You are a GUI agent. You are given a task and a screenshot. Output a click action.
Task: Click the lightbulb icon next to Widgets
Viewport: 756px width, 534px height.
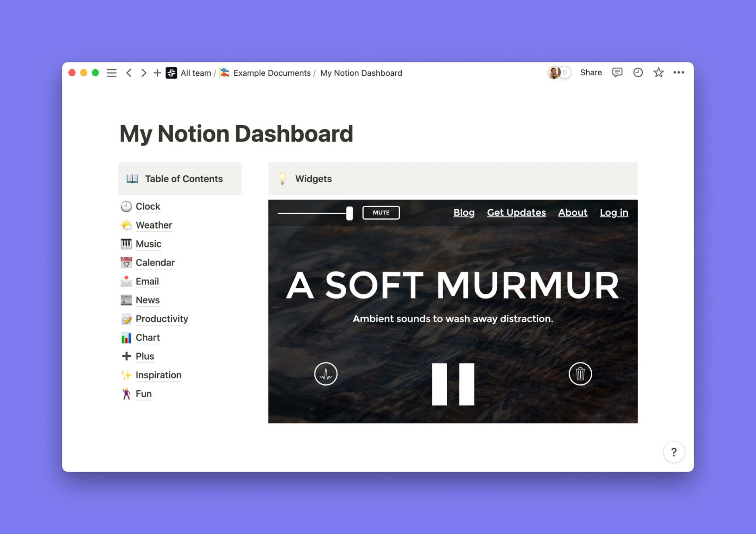point(283,179)
